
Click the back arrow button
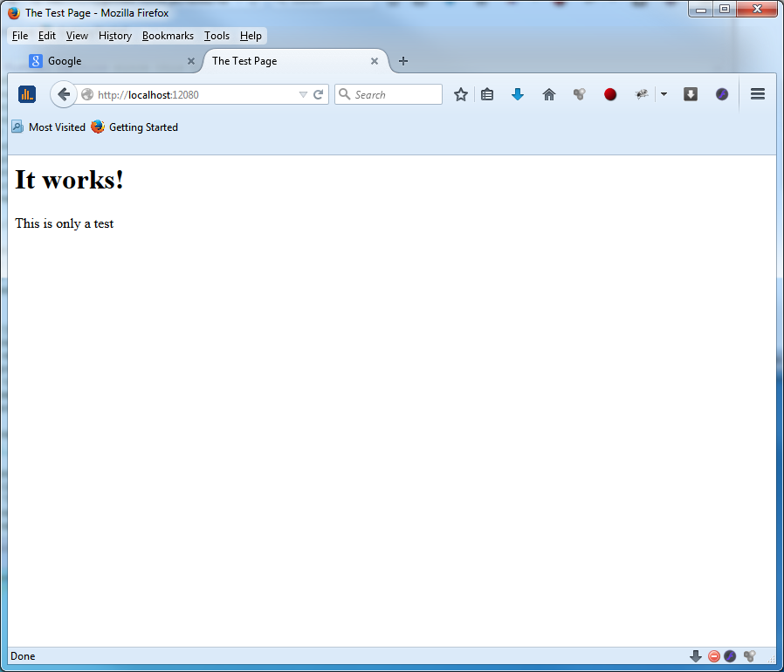[64, 94]
